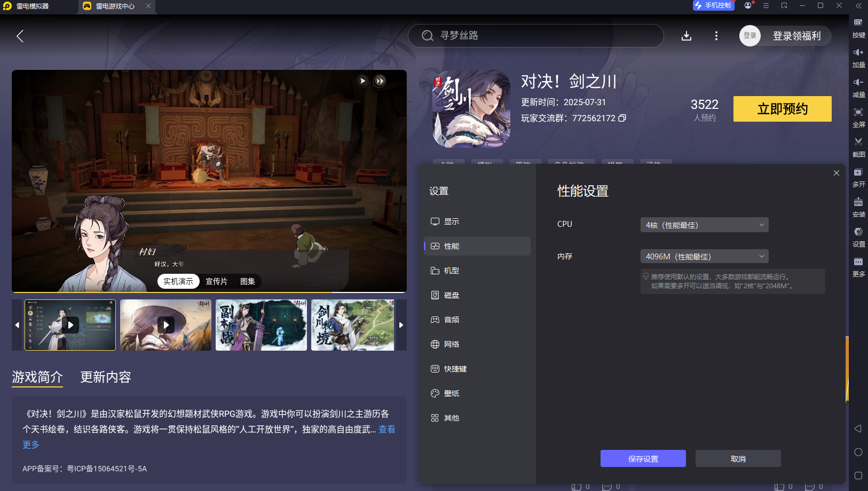
Task: Select 副本作战 screenshot thumbnail
Action: (261, 325)
